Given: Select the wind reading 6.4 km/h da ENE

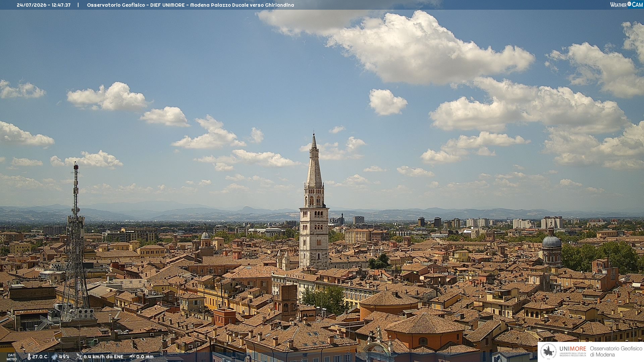Looking at the screenshot, I should [x=103, y=357].
